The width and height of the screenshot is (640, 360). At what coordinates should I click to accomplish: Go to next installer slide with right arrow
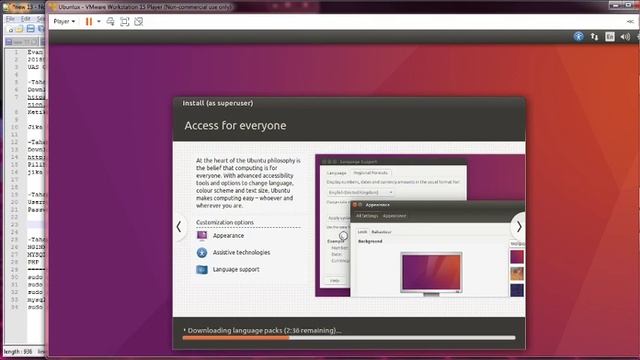519,227
